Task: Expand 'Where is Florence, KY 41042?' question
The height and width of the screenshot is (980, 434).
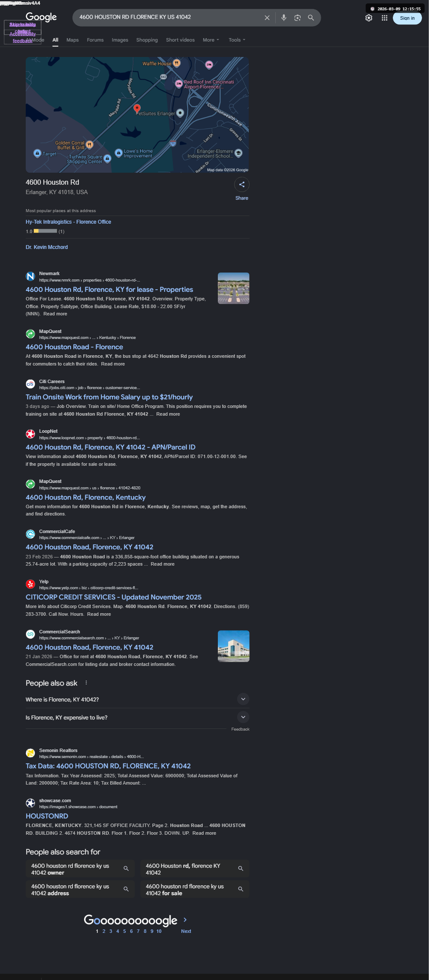Action: [137, 699]
